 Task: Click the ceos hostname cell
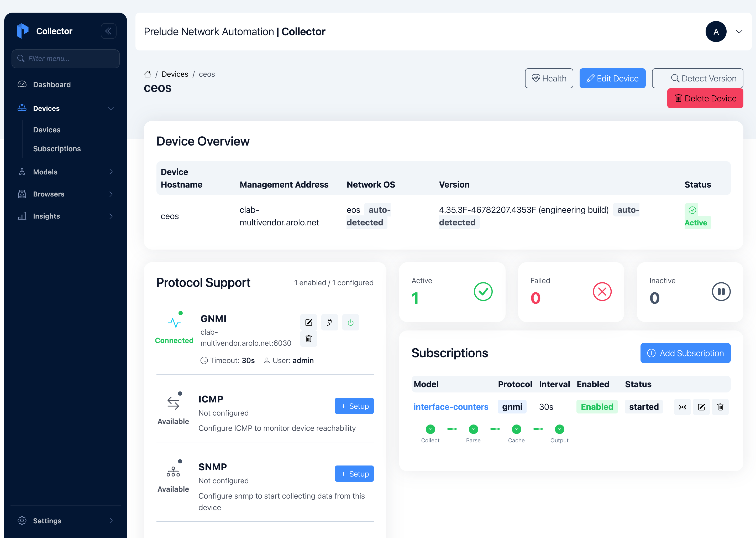pyautogui.click(x=170, y=216)
